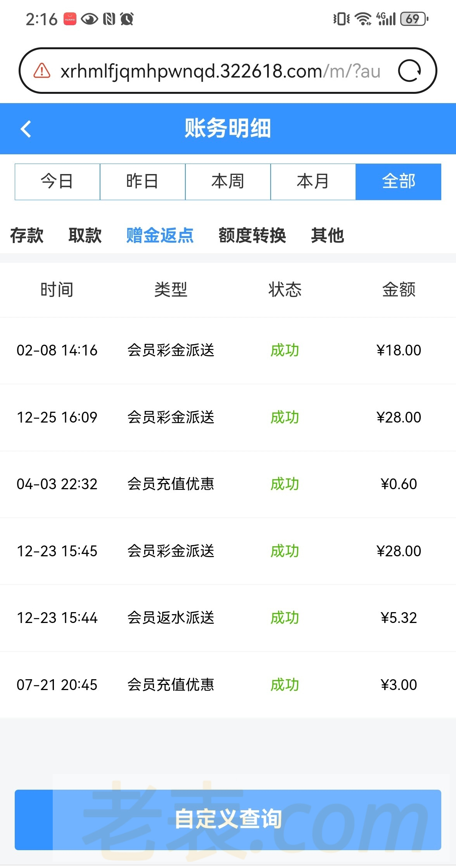The width and height of the screenshot is (456, 868).
Task: Select the 昨日 date filter
Action: click(143, 181)
